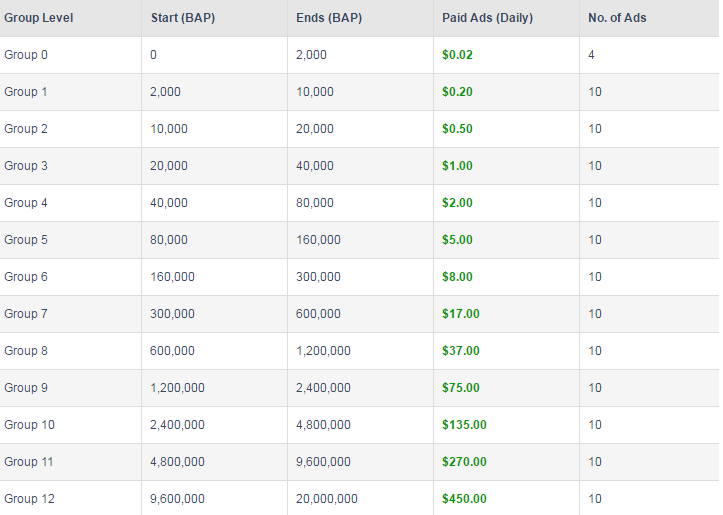
Task: Click the No. of Ads header
Action: (617, 18)
